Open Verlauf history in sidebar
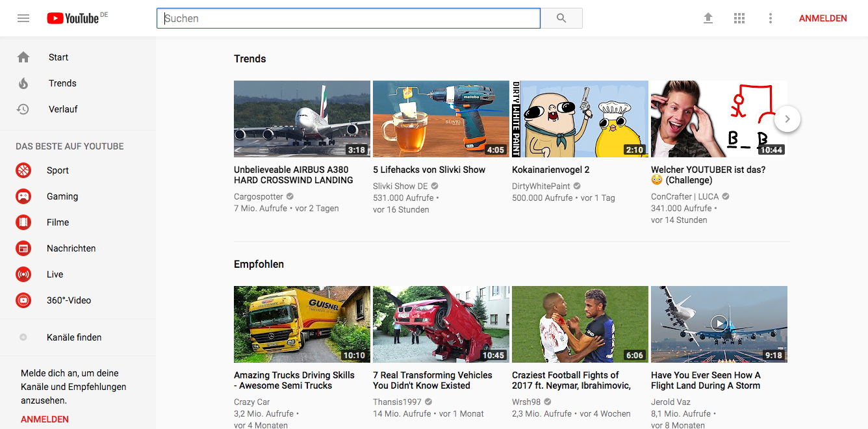 [62, 109]
